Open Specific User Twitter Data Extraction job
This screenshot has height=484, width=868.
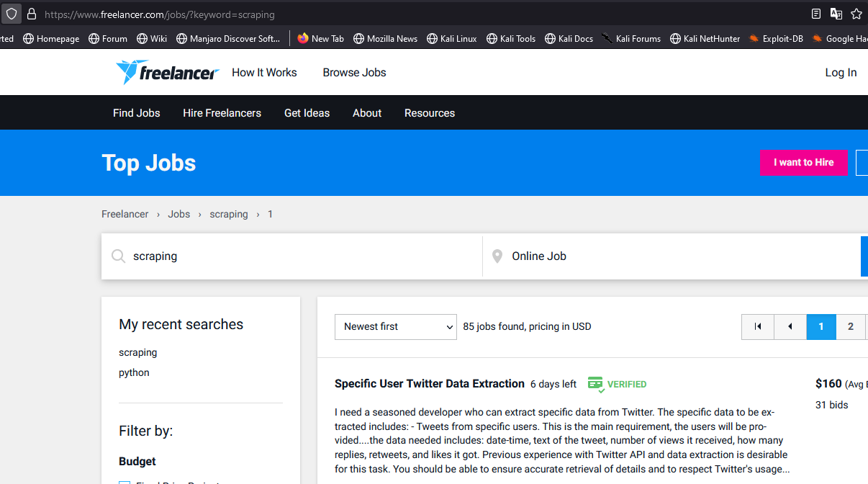[x=429, y=384]
